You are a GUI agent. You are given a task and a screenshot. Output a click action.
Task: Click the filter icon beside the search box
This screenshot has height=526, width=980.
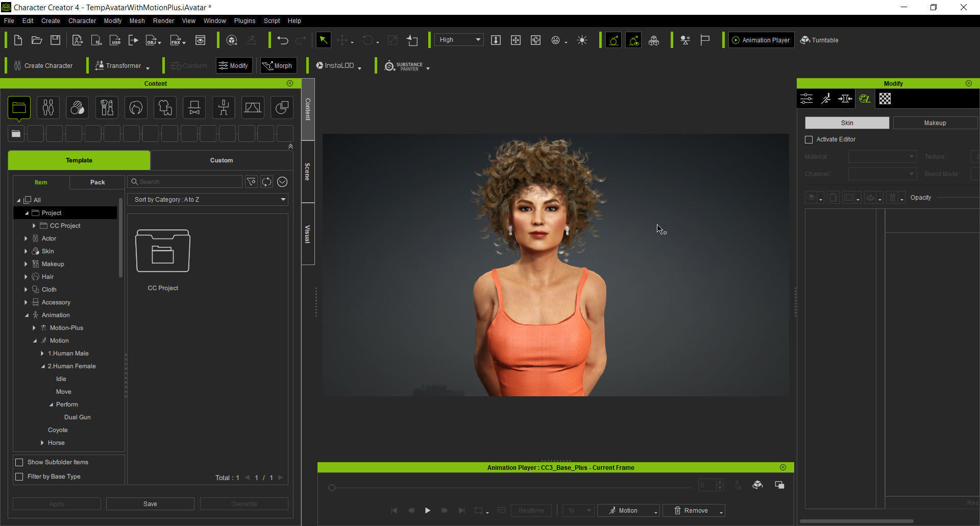251,182
